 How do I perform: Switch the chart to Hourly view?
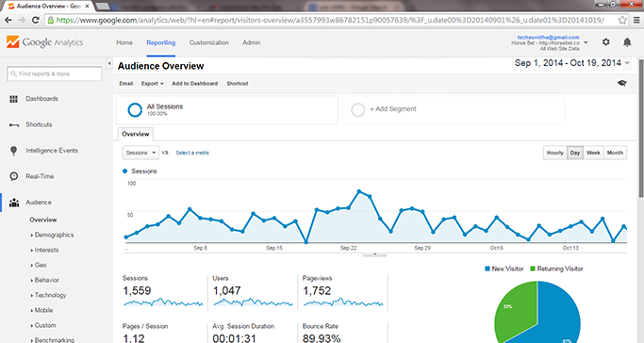coord(554,153)
